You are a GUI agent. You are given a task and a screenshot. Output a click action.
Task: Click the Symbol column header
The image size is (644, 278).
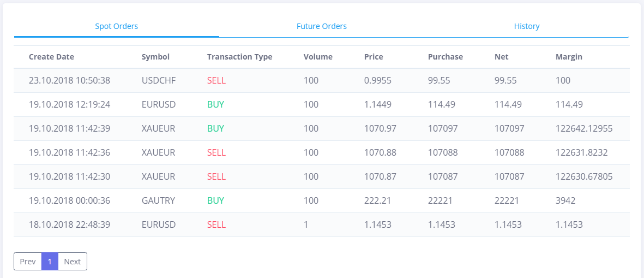point(155,57)
